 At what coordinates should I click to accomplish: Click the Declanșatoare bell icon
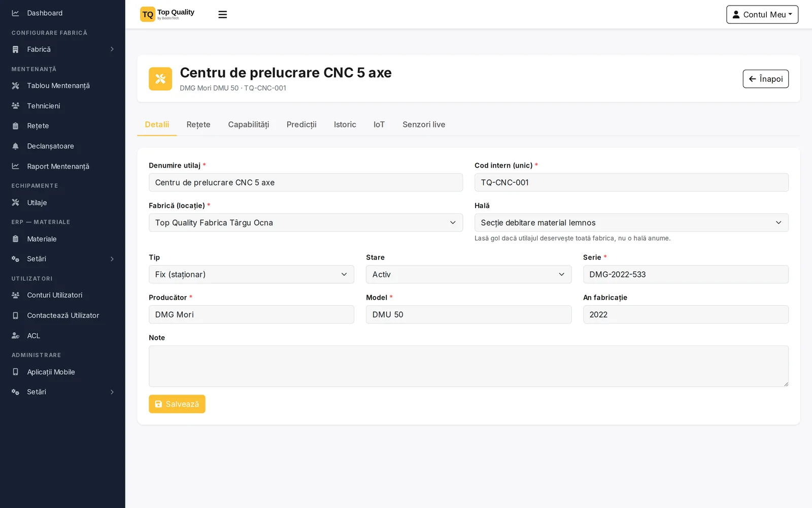pyautogui.click(x=15, y=146)
